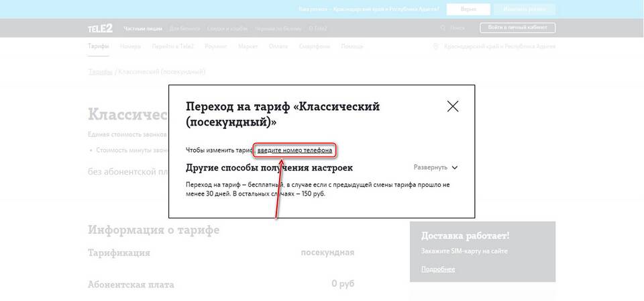Click 'Подробнее' link in delivery banner
Image resolution: width=644 pixels, height=301 pixels.
pyautogui.click(x=437, y=269)
